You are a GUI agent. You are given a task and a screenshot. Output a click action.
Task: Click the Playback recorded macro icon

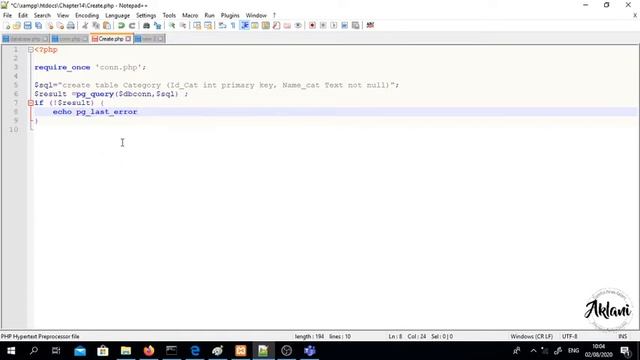[x=333, y=26]
